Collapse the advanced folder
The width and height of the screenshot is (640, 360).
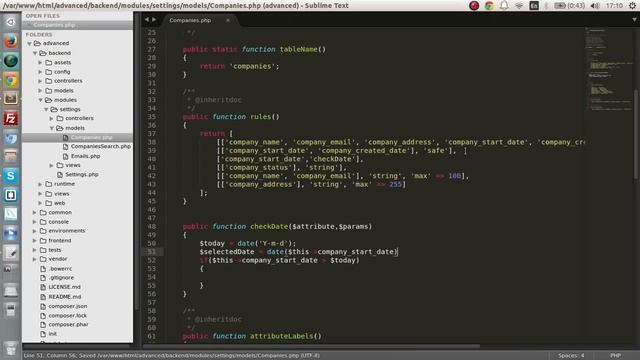(x=29, y=43)
